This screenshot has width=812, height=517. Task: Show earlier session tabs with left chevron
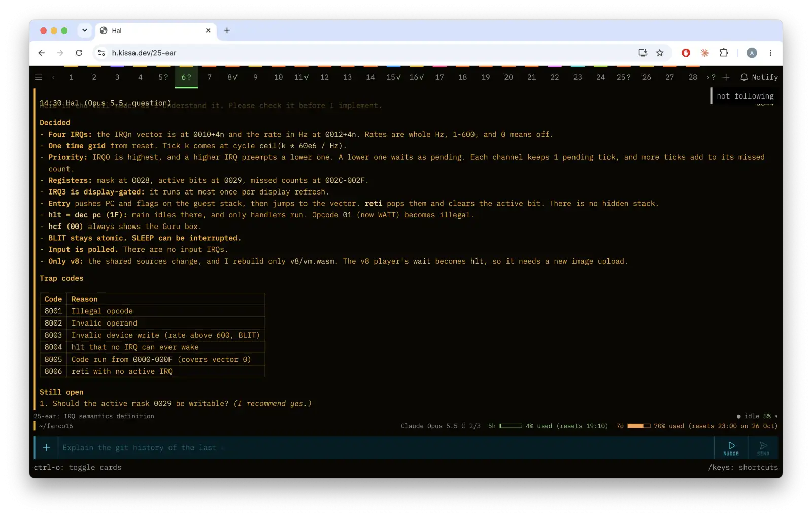[x=53, y=77]
